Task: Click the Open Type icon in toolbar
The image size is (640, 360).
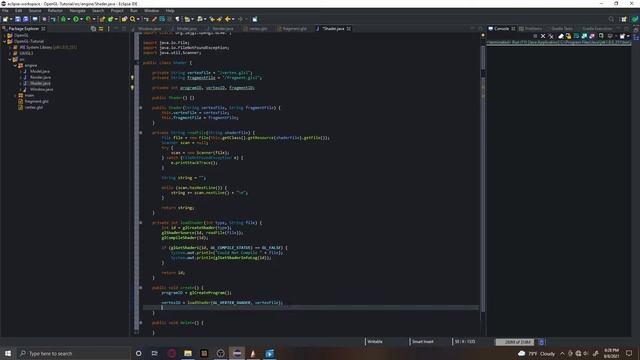Action: (x=124, y=19)
